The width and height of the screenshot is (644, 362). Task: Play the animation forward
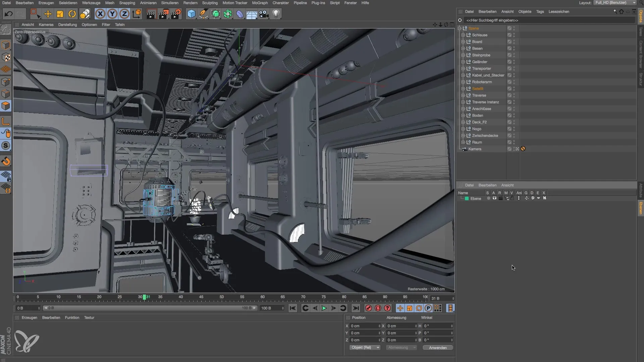point(324,308)
